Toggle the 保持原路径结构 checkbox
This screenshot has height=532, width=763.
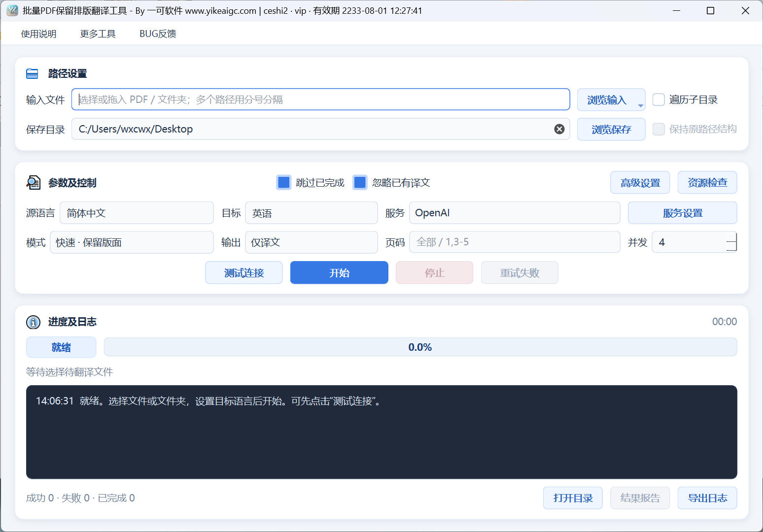659,129
